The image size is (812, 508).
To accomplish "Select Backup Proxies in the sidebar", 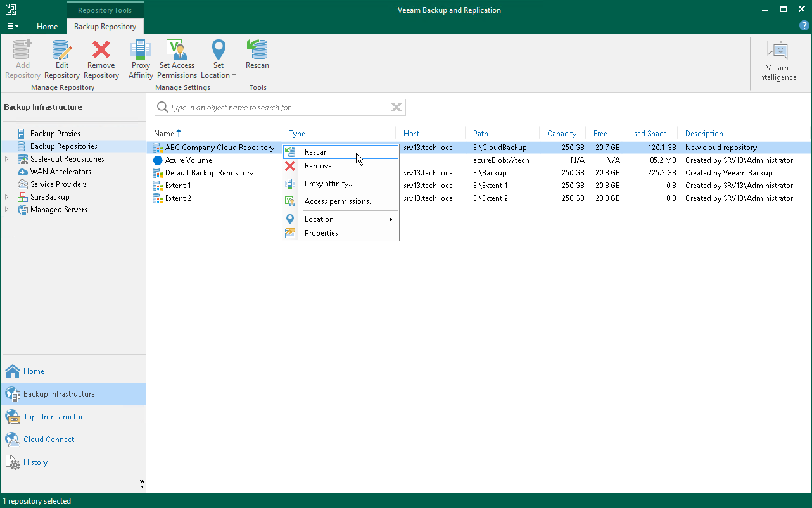I will click(x=56, y=133).
